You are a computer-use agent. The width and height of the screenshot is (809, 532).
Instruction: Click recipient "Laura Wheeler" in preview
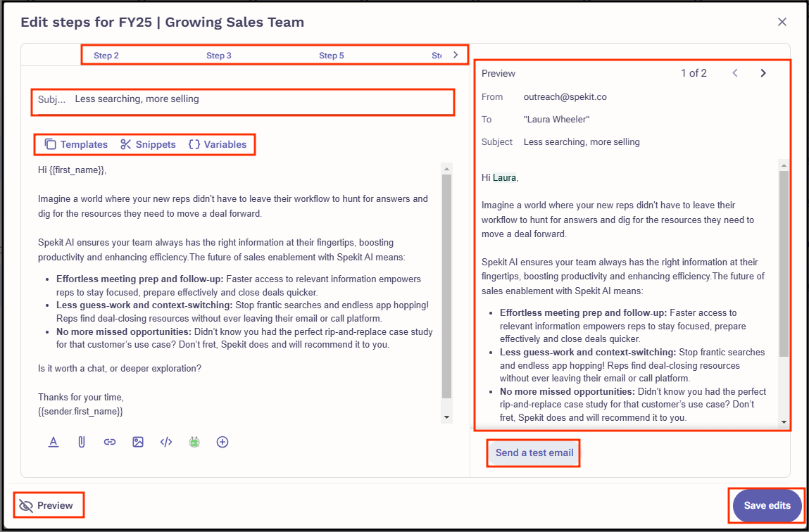coord(556,120)
